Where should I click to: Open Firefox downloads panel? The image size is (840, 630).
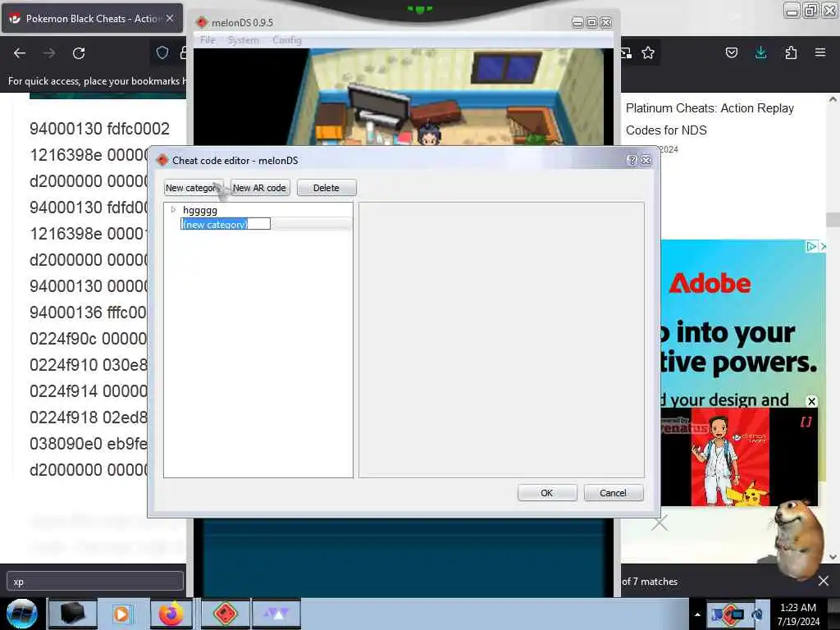(x=760, y=52)
